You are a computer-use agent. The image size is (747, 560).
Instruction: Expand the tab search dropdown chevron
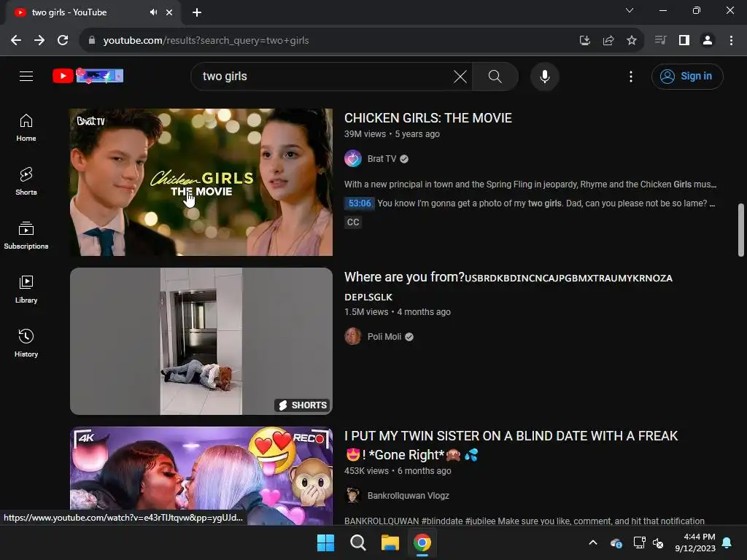(x=630, y=10)
